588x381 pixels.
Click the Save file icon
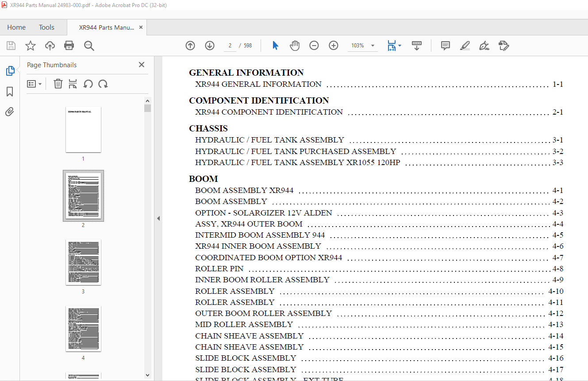(11, 46)
